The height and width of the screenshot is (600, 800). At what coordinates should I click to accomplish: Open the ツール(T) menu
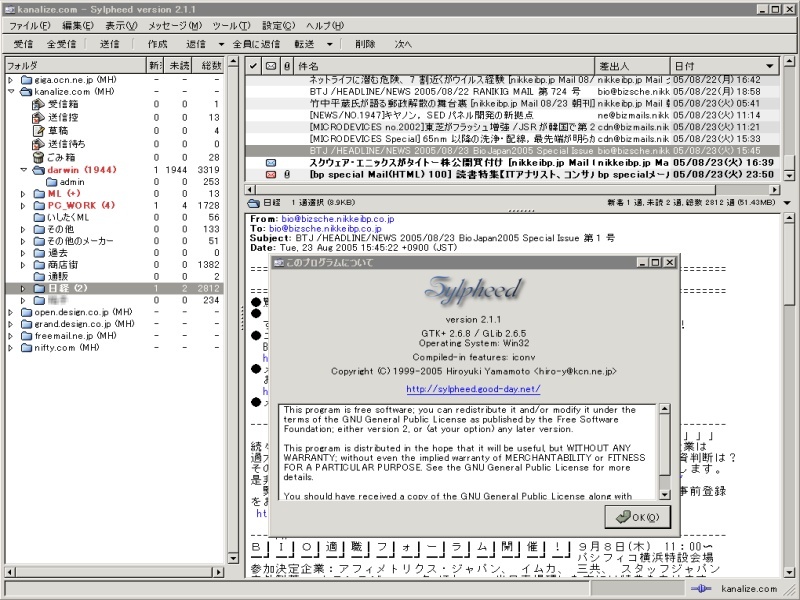[232, 26]
